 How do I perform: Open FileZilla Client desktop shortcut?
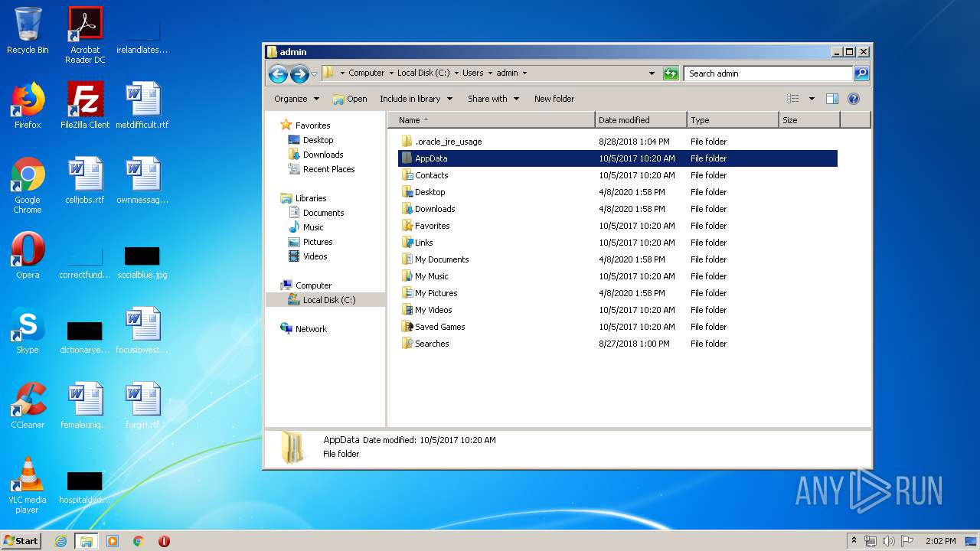coord(85,106)
